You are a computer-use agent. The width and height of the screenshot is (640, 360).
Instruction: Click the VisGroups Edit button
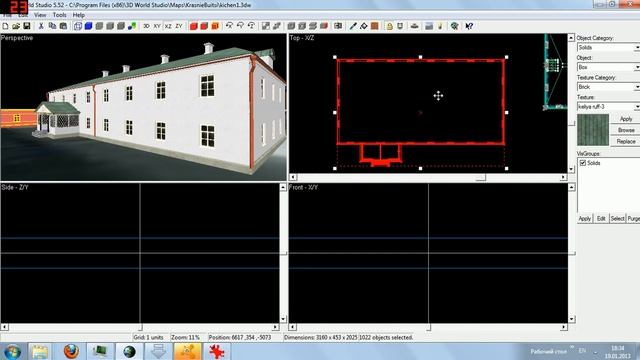[x=601, y=219]
